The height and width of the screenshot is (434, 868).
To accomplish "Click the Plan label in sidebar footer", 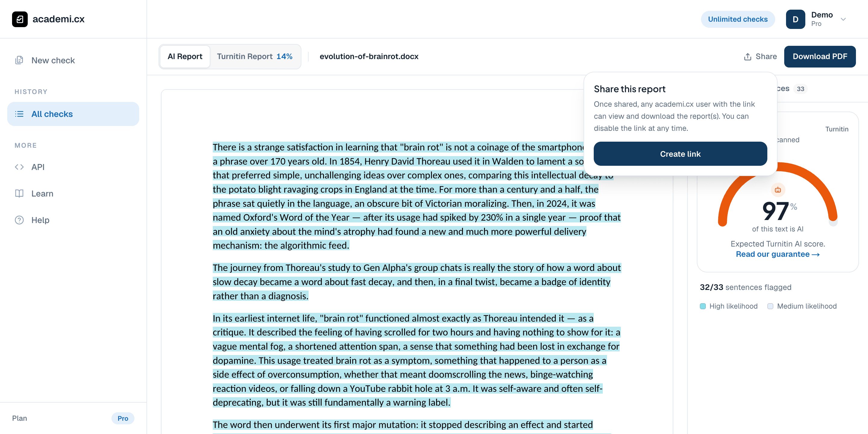I will 20,418.
